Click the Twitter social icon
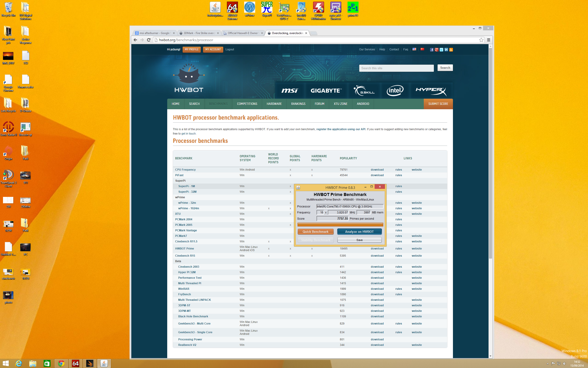 441,50
